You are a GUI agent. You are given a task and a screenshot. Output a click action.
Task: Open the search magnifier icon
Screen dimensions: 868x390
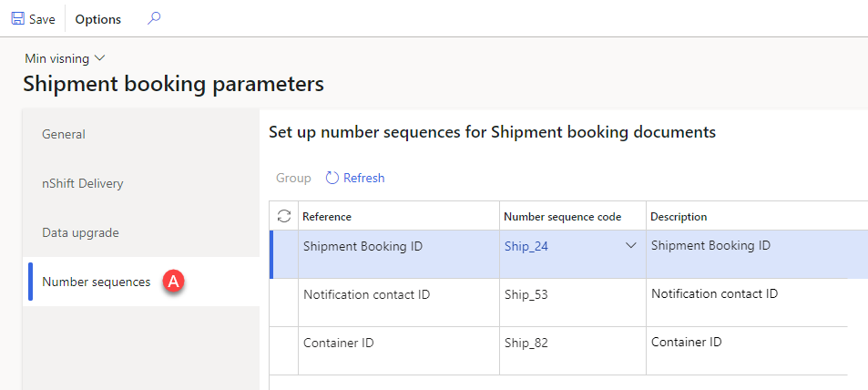tap(153, 18)
